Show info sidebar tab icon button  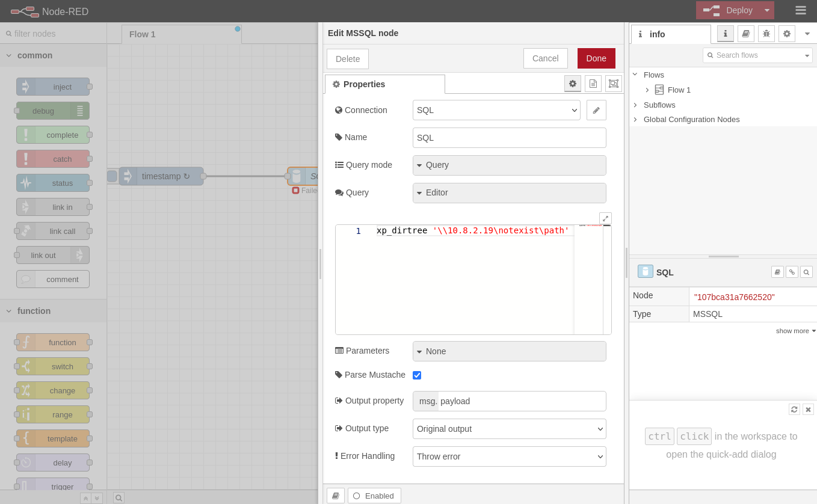coord(726,34)
